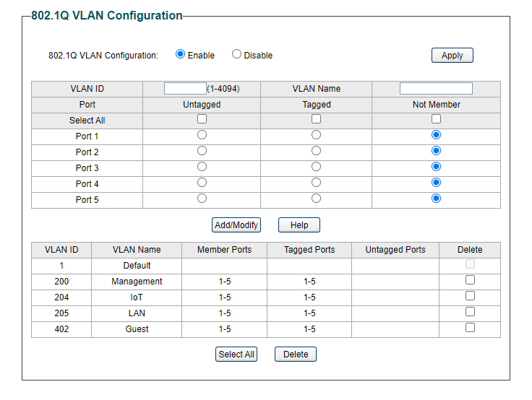Set Port 5 to Tagged

[x=316, y=199]
